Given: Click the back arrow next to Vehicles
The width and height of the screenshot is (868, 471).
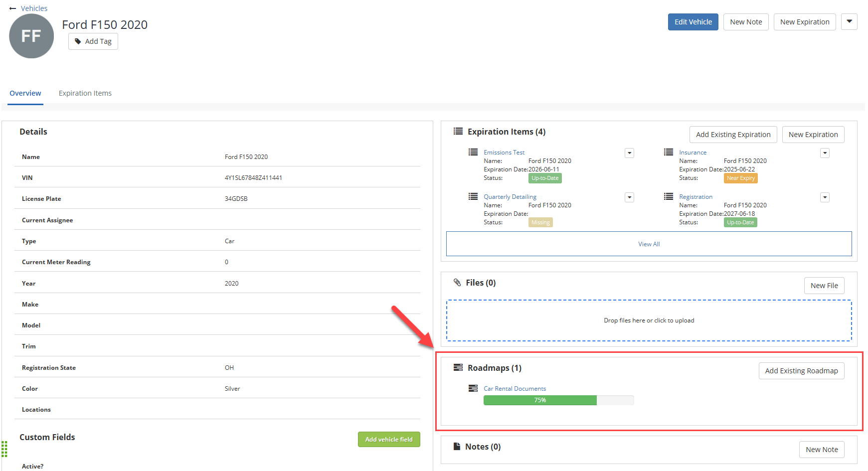Looking at the screenshot, I should pos(13,8).
